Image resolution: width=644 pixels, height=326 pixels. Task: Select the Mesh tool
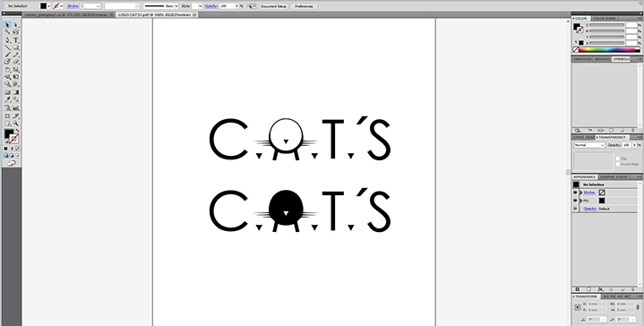7,92
